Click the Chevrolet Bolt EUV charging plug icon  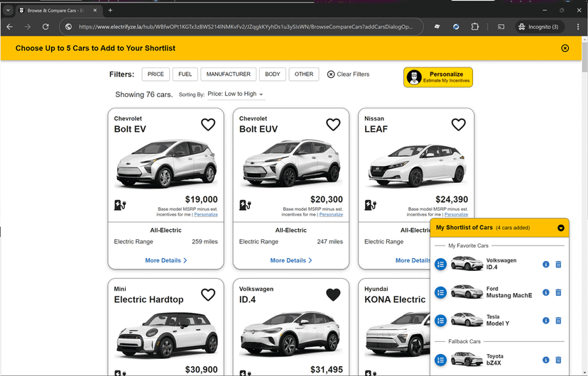246,206
